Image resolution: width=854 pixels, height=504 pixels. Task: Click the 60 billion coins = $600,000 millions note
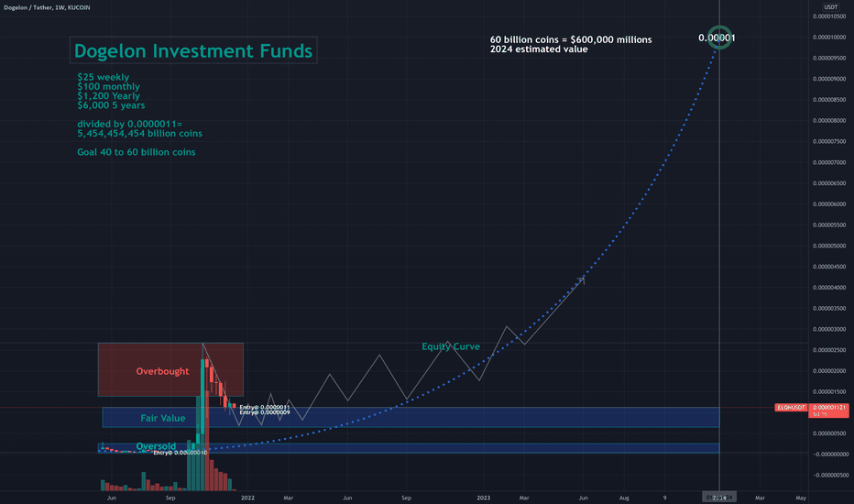pyautogui.click(x=571, y=39)
